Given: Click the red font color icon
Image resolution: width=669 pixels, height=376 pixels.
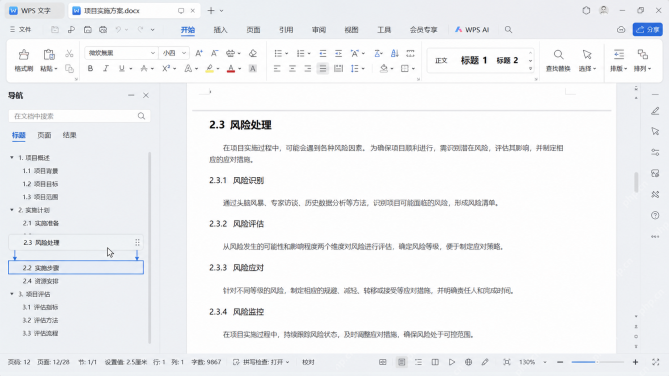Looking at the screenshot, I should (x=231, y=68).
